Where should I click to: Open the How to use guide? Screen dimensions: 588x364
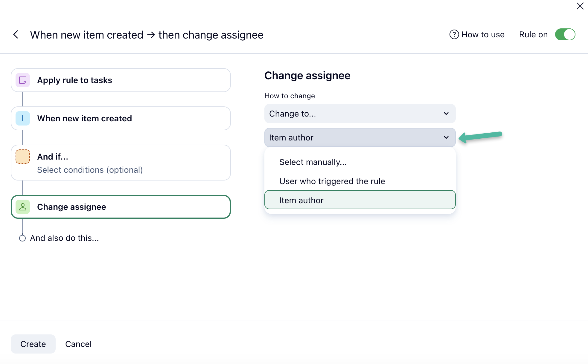(x=483, y=35)
